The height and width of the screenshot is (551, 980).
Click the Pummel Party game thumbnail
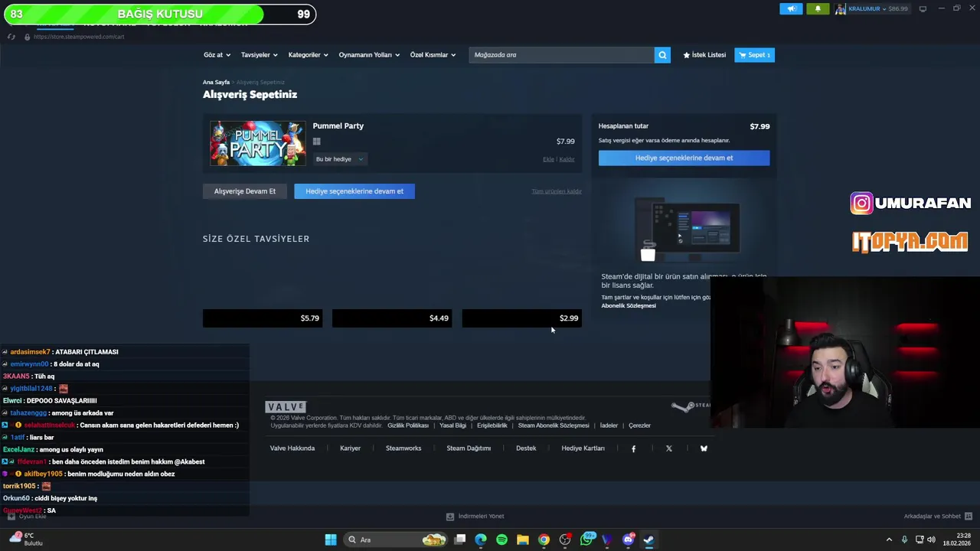258,143
